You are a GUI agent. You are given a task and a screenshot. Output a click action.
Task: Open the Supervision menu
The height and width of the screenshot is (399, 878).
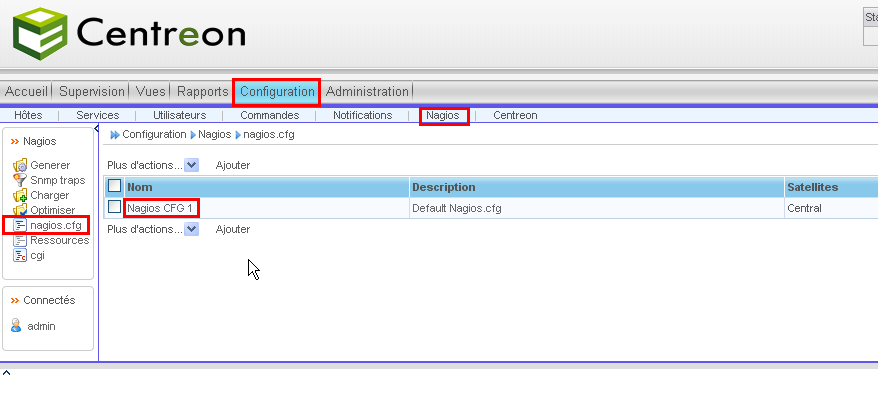coord(92,91)
